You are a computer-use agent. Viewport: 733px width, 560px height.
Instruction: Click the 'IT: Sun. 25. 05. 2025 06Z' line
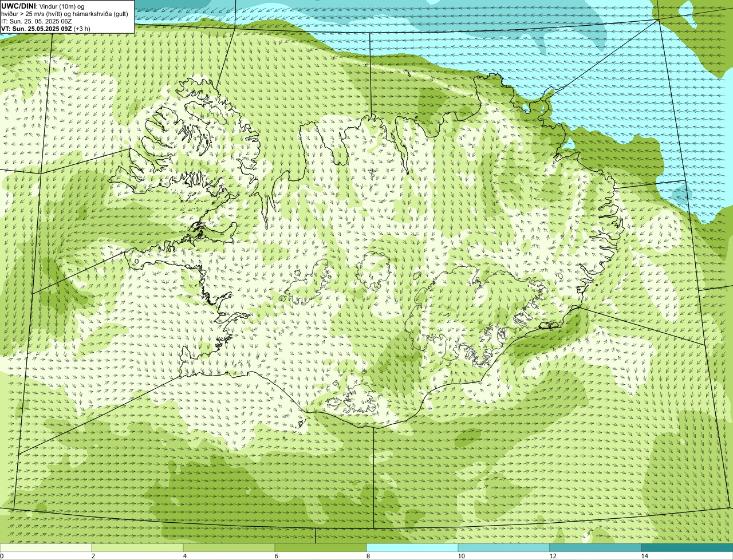(37, 21)
